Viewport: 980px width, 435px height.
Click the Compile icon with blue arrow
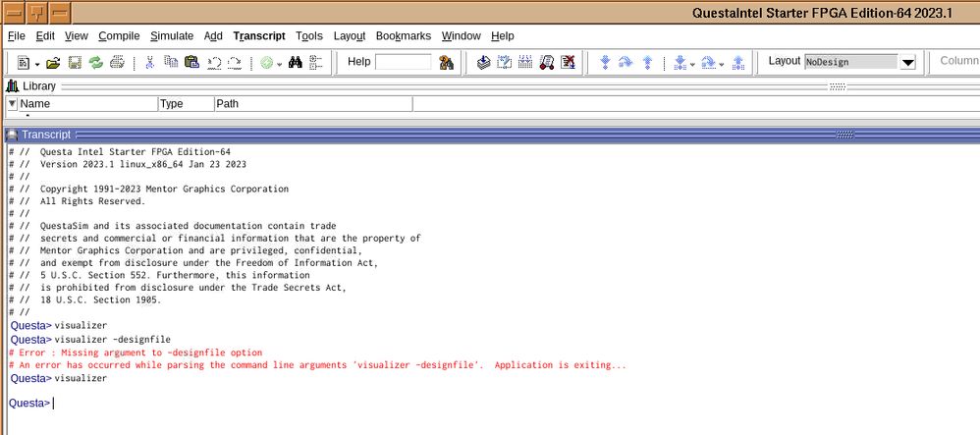coord(483,63)
